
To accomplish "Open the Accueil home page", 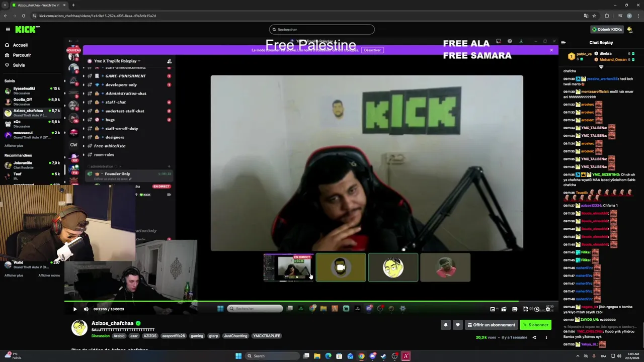I will (x=20, y=45).
